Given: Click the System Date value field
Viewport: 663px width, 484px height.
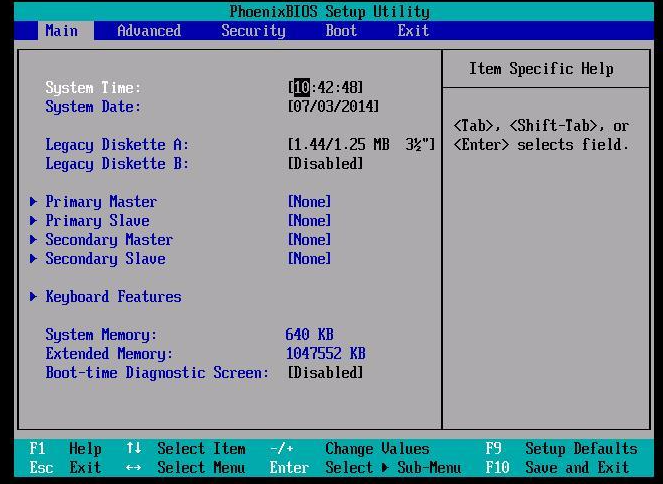Looking at the screenshot, I should point(333,107).
